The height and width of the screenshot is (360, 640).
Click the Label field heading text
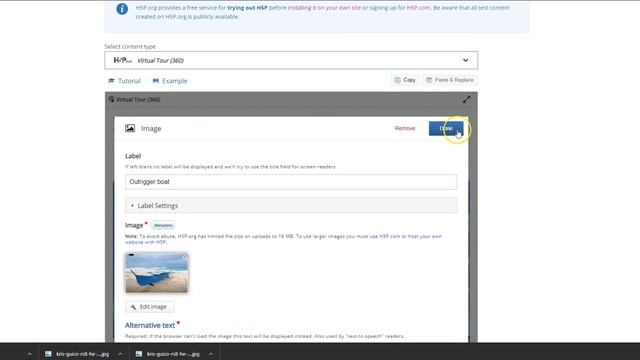tap(133, 156)
